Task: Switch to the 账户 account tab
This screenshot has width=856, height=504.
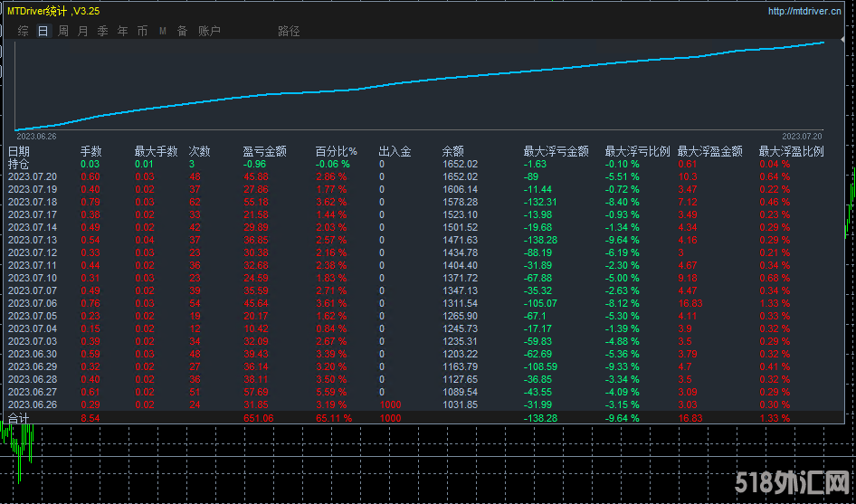Action: 209,31
